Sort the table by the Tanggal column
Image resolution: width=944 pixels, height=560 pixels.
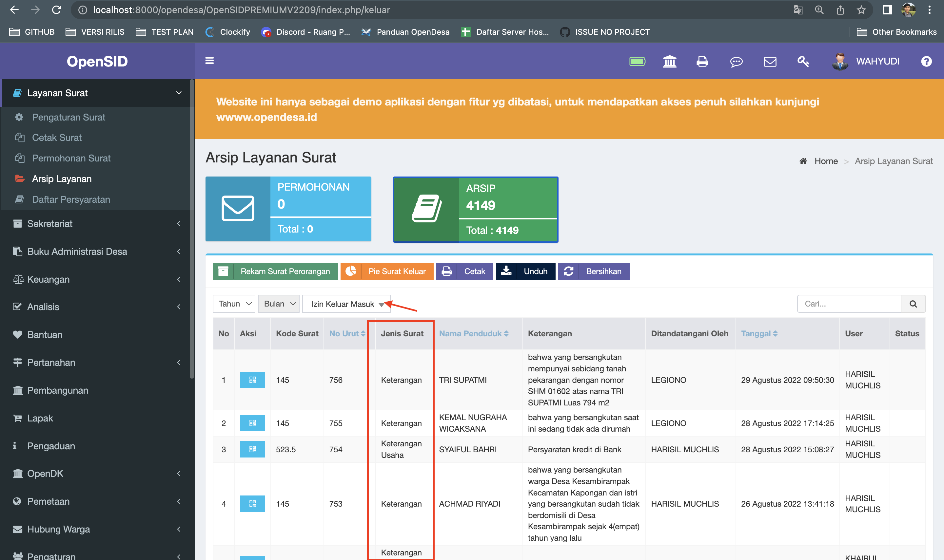coord(760,333)
